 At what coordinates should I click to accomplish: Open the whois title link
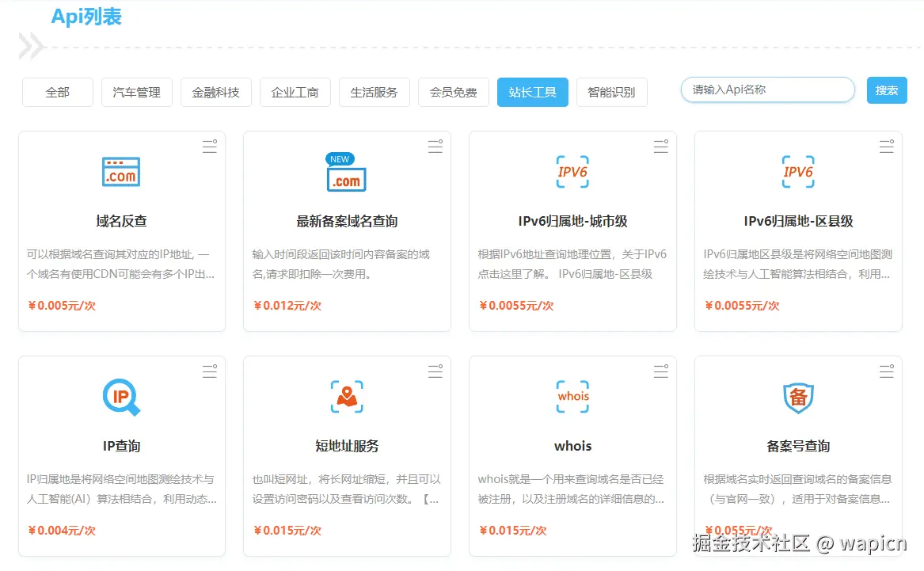pos(572,447)
